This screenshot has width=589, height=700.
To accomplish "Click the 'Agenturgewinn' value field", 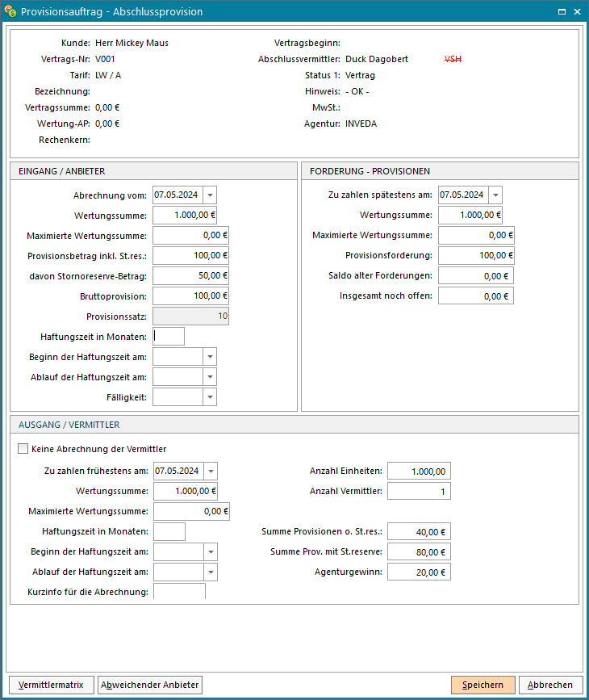I will pos(419,572).
